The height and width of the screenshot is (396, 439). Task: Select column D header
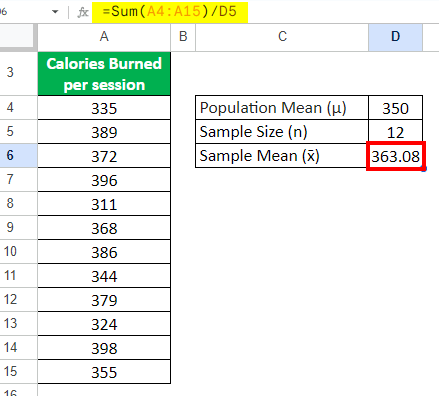(395, 37)
